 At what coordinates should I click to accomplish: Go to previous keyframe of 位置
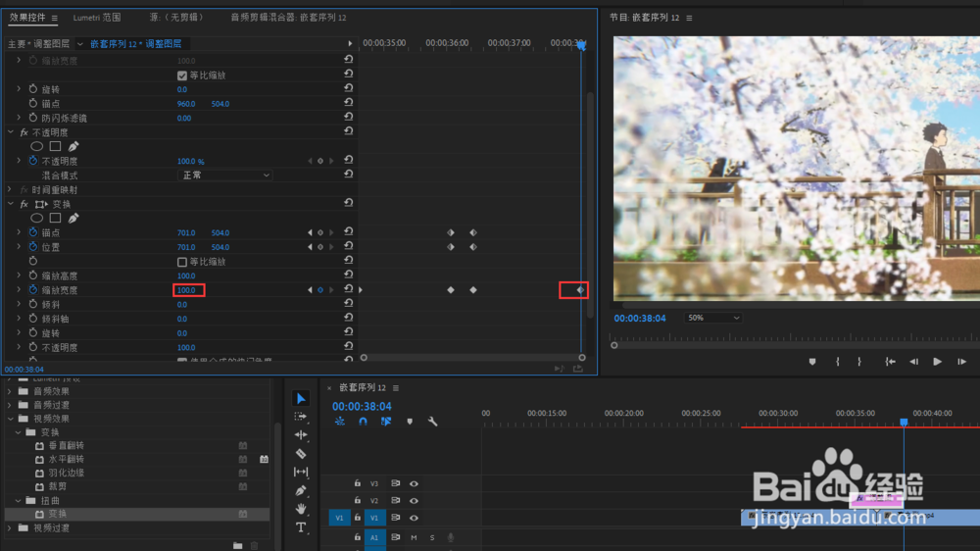coord(310,247)
